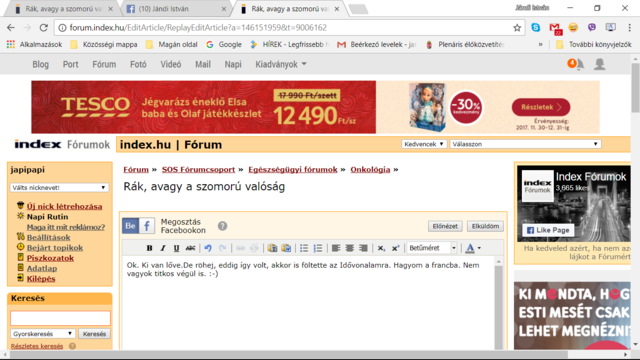
Task: Apply bold formatting in editor toolbar
Action: pyautogui.click(x=149, y=248)
